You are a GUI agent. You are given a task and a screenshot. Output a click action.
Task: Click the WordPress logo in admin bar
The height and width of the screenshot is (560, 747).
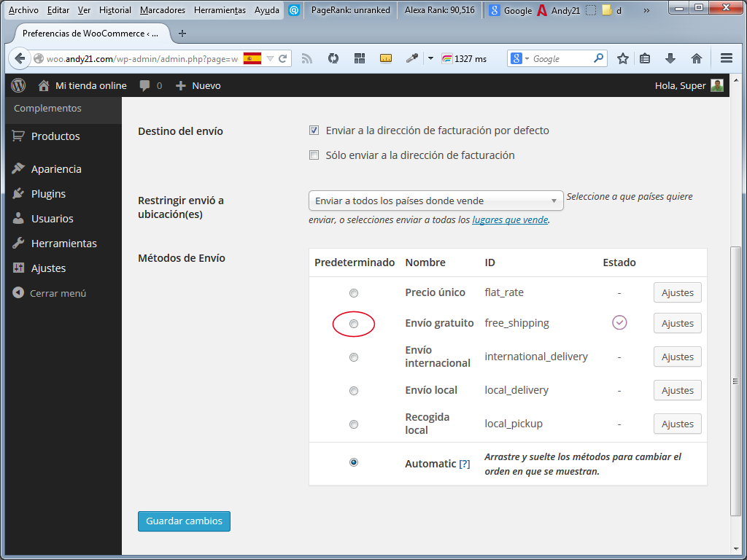pyautogui.click(x=18, y=85)
